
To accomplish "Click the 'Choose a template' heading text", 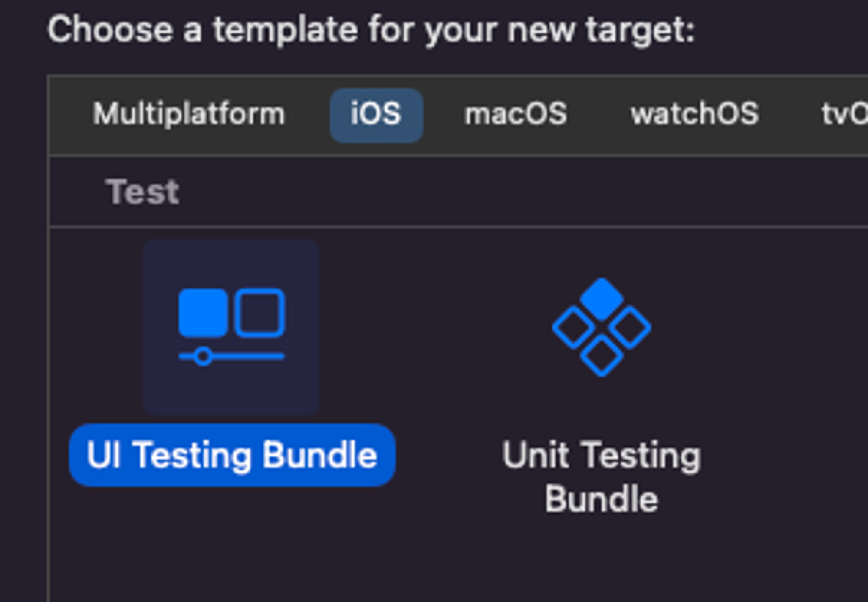I will (371, 30).
